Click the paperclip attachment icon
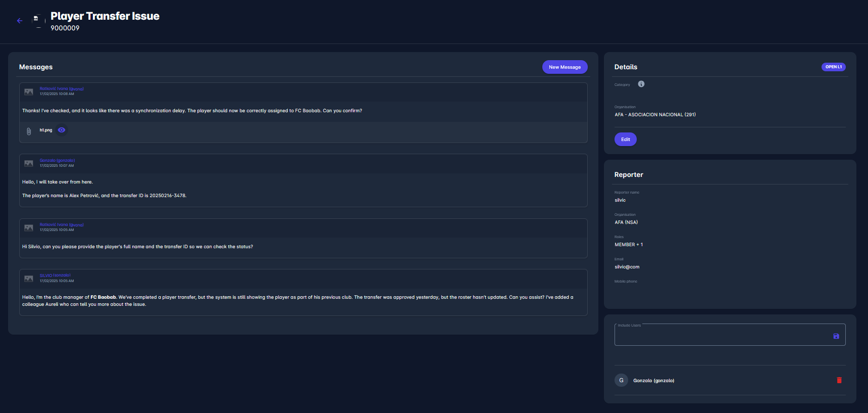 pyautogui.click(x=29, y=131)
